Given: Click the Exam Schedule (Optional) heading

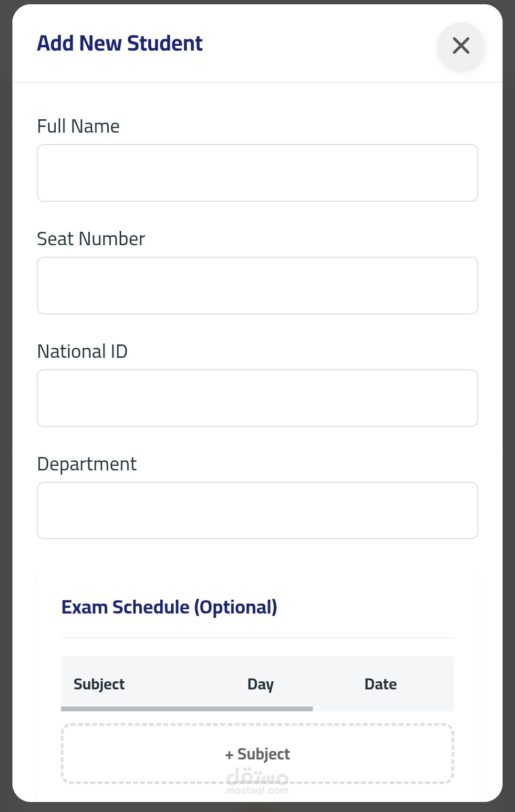Looking at the screenshot, I should pyautogui.click(x=169, y=607).
